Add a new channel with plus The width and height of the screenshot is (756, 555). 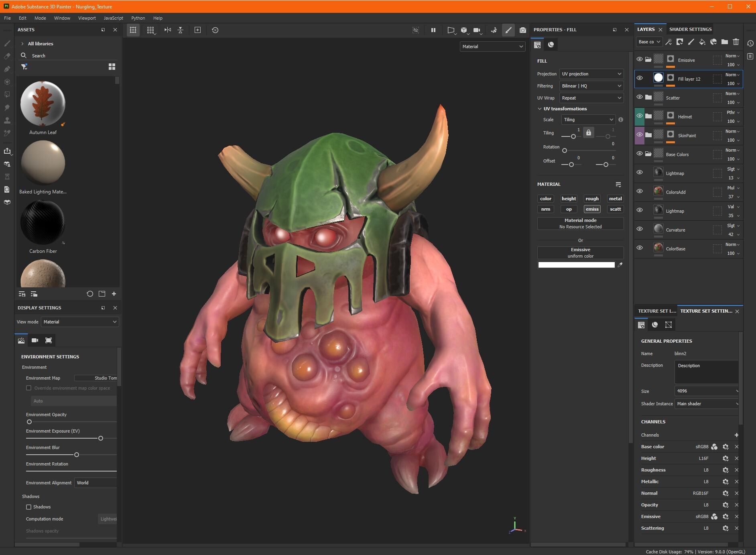pyautogui.click(x=736, y=435)
